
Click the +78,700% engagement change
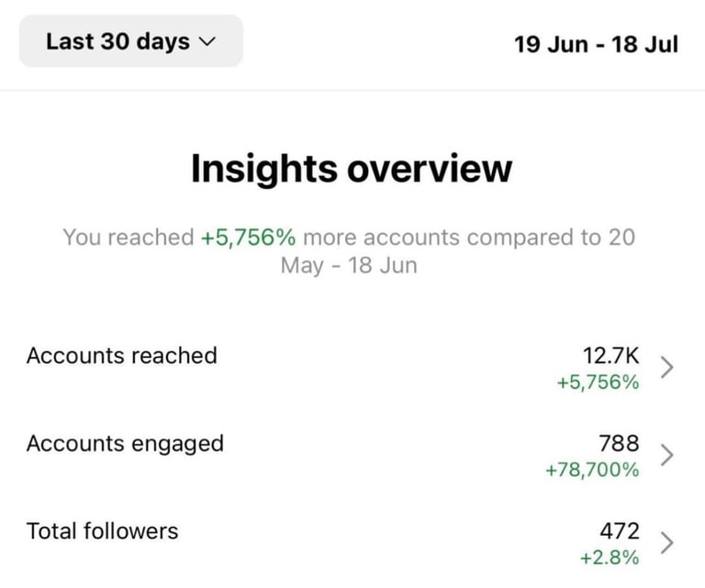pyautogui.click(x=592, y=471)
